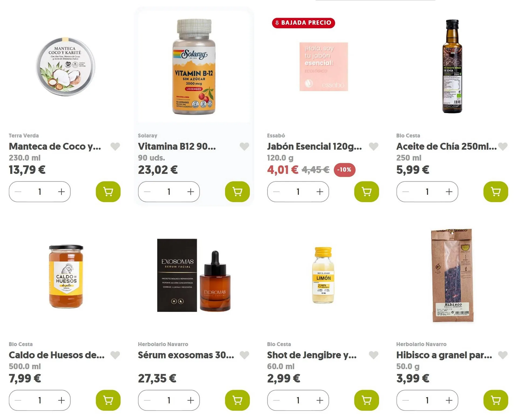Mark Jabón Esencial as favorite
Image resolution: width=518 pixels, height=420 pixels.
[374, 146]
